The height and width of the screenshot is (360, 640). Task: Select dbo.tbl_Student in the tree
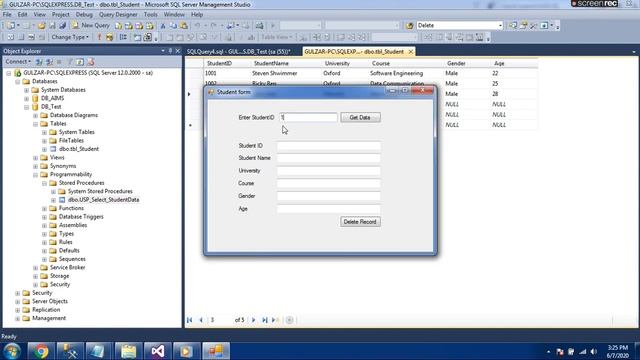point(79,149)
